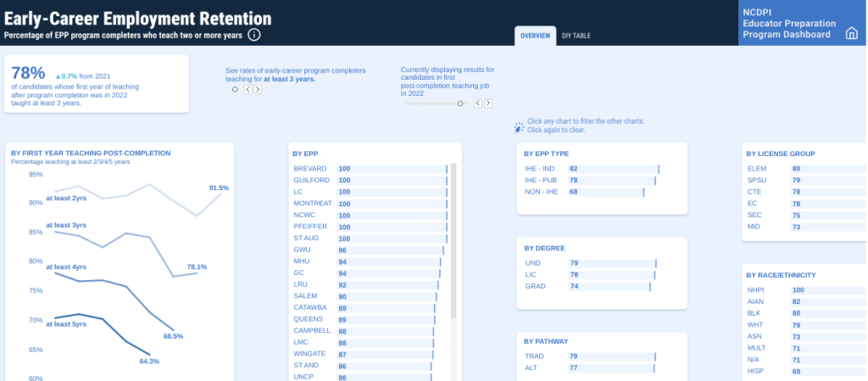Click the info icon beside the subtitle
This screenshot has height=381, width=868.
coord(254,35)
